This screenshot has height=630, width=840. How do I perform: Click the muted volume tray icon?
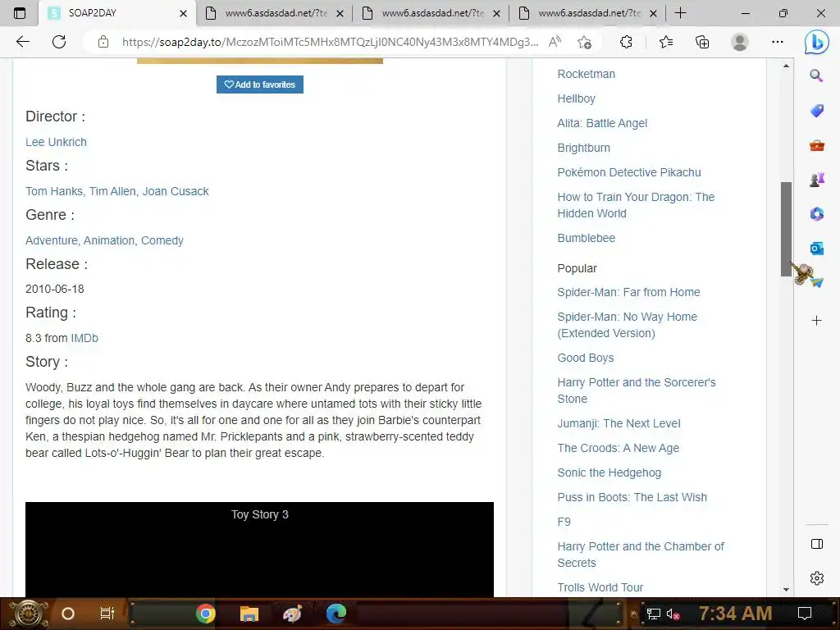[x=673, y=614]
